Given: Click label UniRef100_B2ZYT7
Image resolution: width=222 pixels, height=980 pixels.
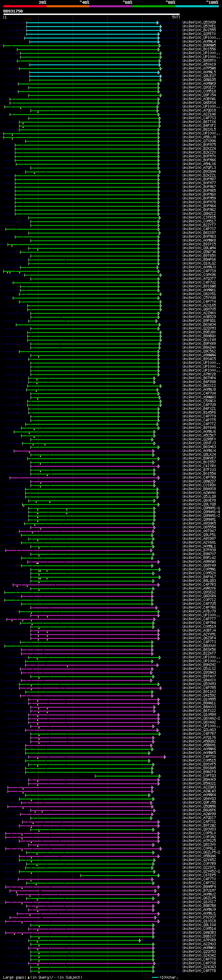Looking at the screenshot, I should pyautogui.click(x=199, y=225).
